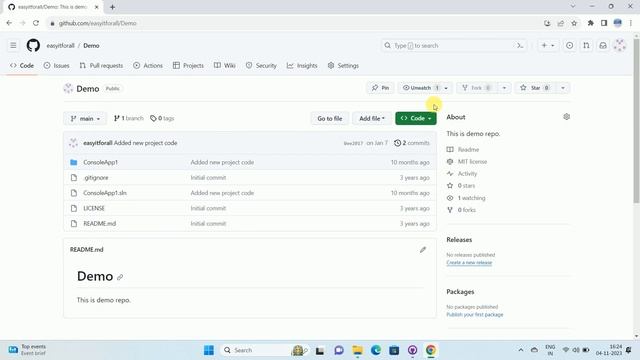Open the Wiki tab

pos(224,65)
